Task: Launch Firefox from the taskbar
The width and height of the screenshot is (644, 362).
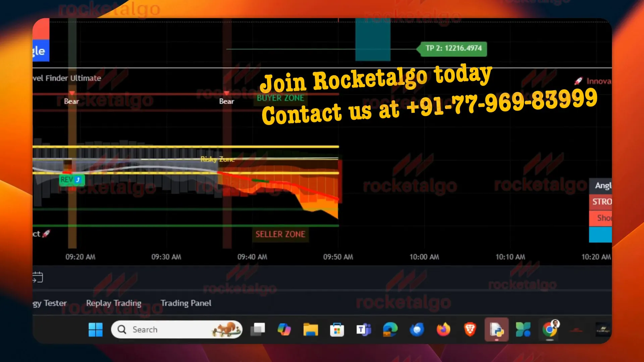Action: [x=443, y=330]
